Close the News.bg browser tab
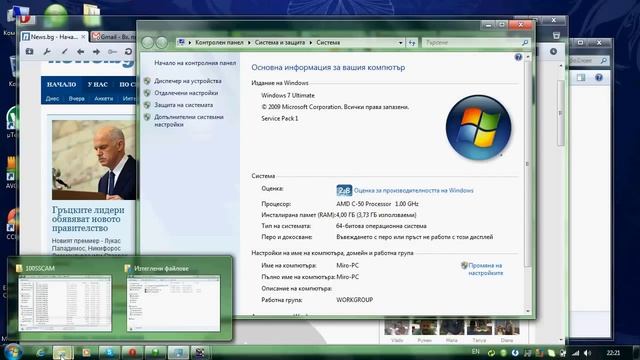 83,37
